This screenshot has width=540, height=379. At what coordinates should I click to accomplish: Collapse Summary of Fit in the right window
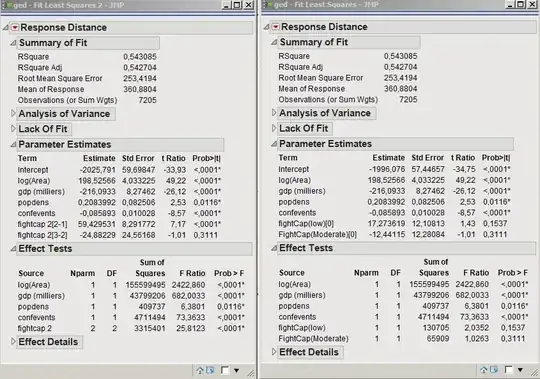click(x=274, y=42)
